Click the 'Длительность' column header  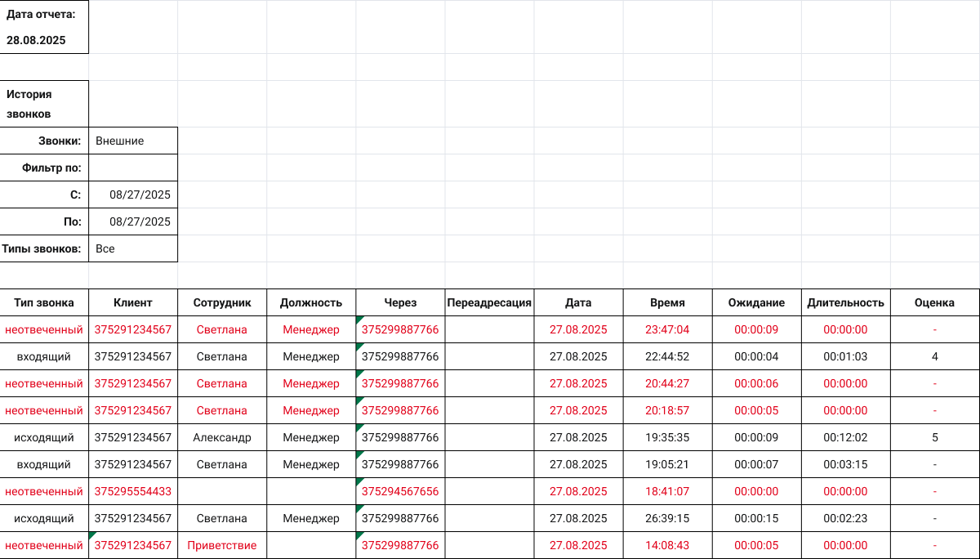(x=845, y=302)
